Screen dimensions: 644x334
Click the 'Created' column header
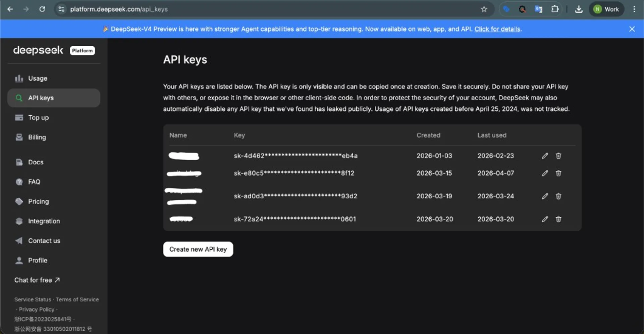pyautogui.click(x=428, y=135)
